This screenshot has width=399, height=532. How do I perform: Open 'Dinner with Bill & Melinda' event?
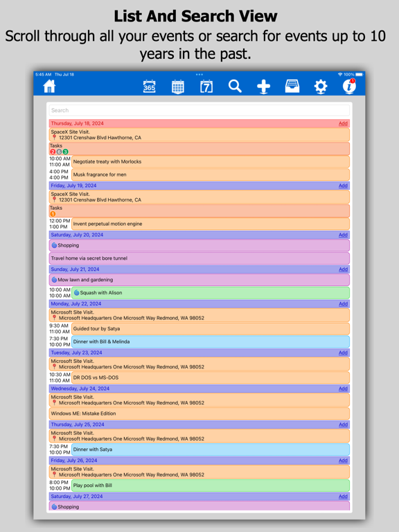pyautogui.click(x=211, y=342)
